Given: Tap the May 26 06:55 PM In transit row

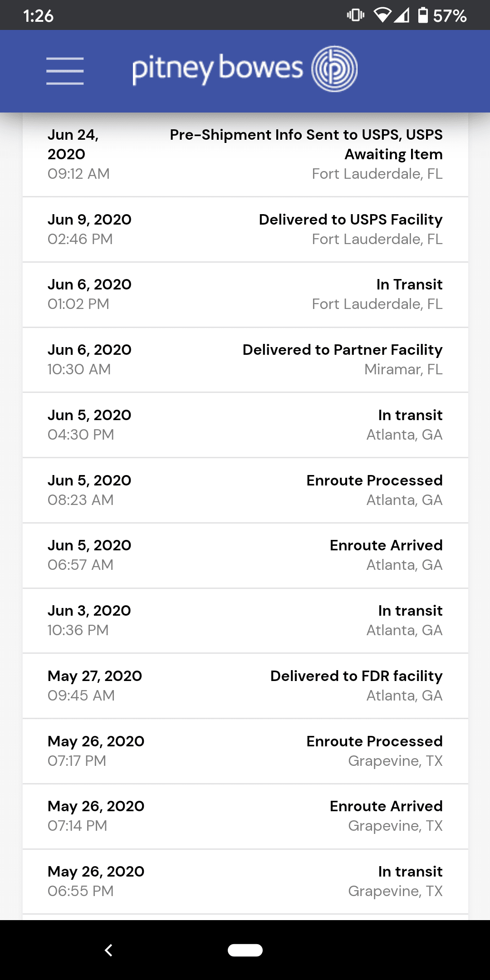Looking at the screenshot, I should tap(245, 881).
